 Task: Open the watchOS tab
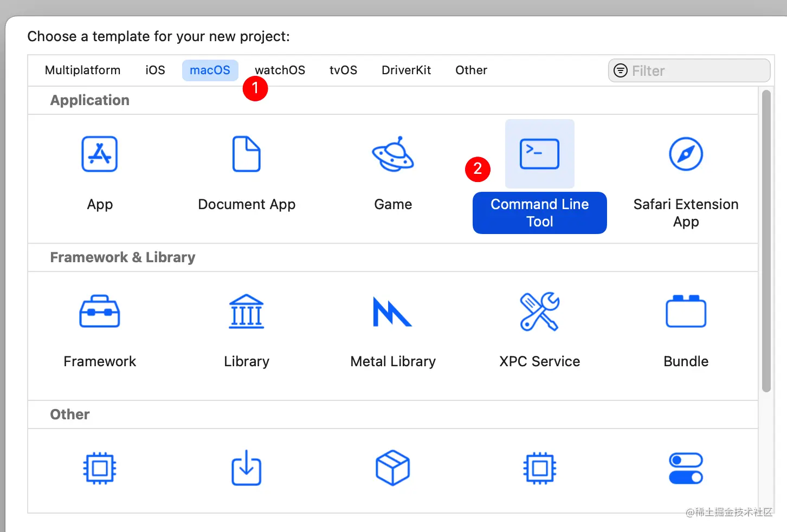(280, 70)
